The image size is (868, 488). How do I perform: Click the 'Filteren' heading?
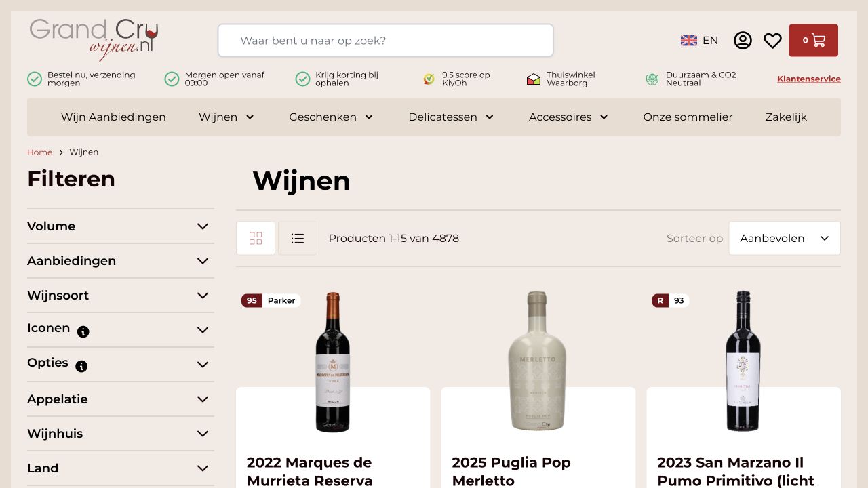click(x=71, y=179)
